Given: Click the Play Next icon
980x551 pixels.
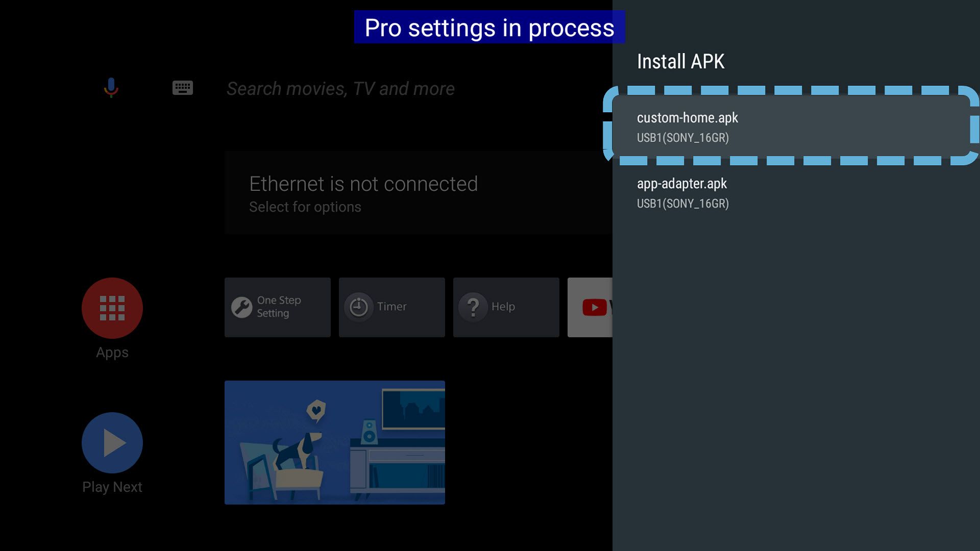Looking at the screenshot, I should tap(112, 443).
